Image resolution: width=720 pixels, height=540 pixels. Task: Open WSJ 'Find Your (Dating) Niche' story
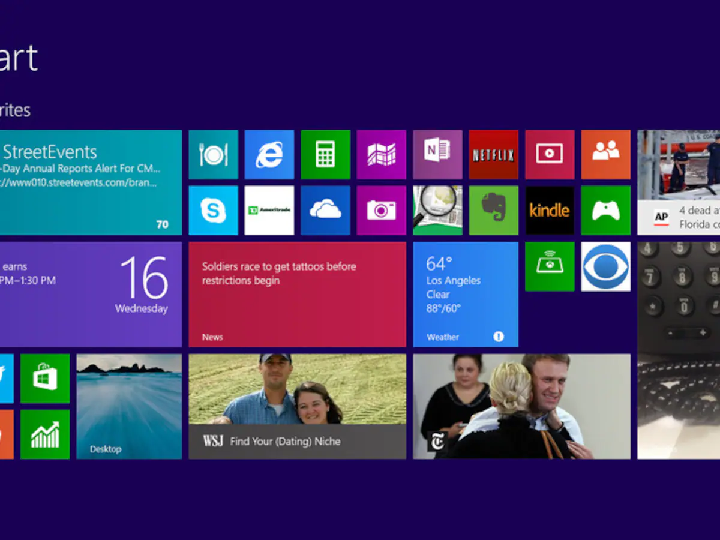[x=297, y=406]
